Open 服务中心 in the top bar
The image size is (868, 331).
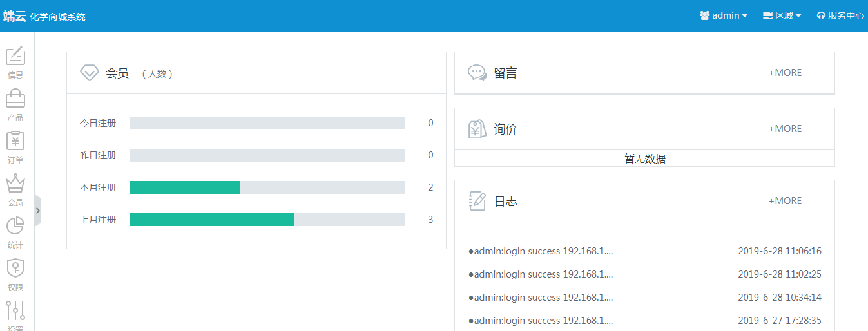840,15
